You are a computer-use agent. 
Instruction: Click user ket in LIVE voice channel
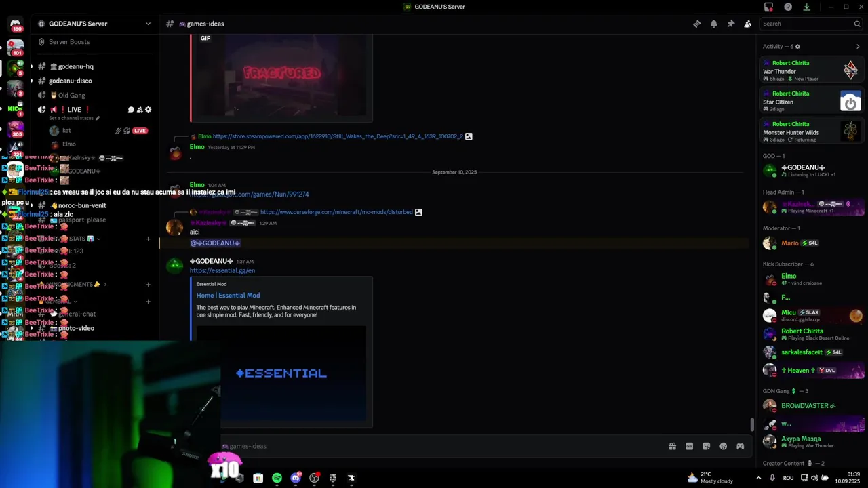point(66,131)
